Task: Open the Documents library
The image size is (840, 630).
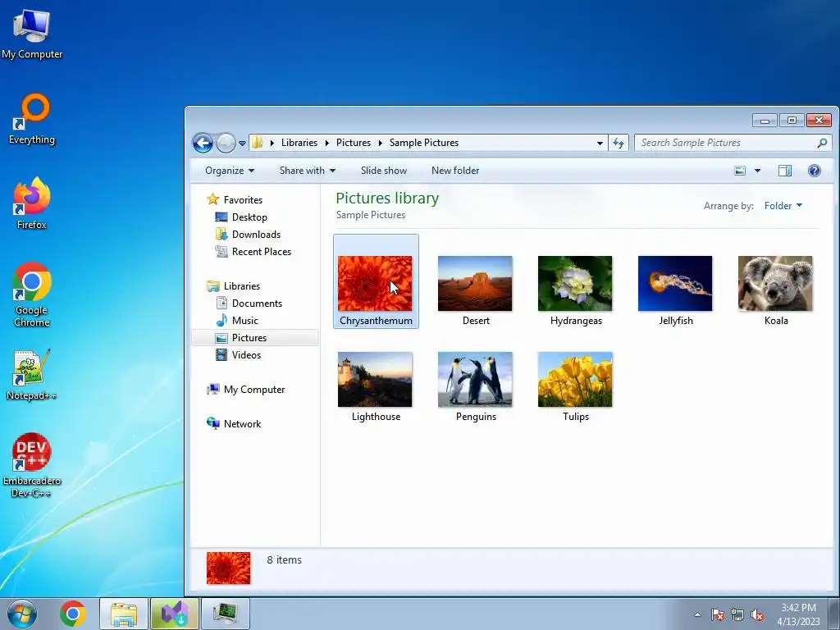Action: [249, 304]
